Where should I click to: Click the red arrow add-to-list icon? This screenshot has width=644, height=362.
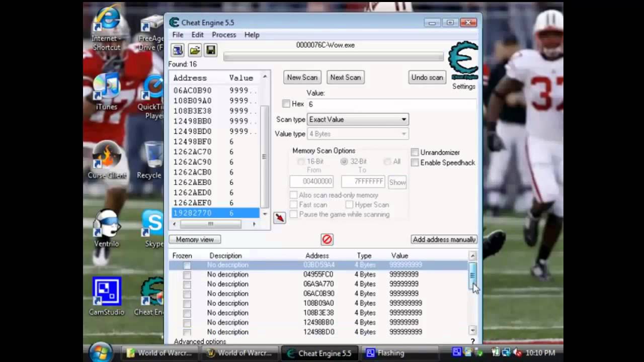[279, 218]
